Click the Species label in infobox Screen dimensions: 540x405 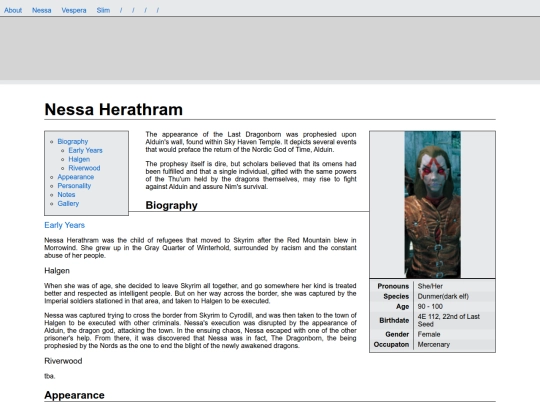tap(396, 297)
